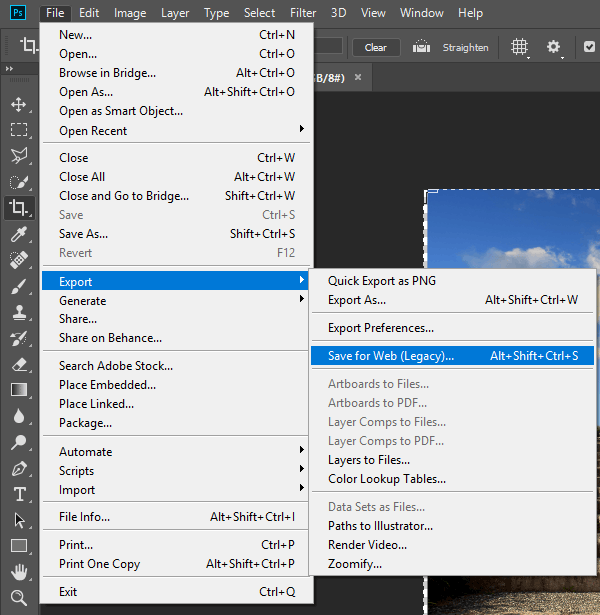Choose File Info...
This screenshot has height=615, width=600.
point(176,517)
